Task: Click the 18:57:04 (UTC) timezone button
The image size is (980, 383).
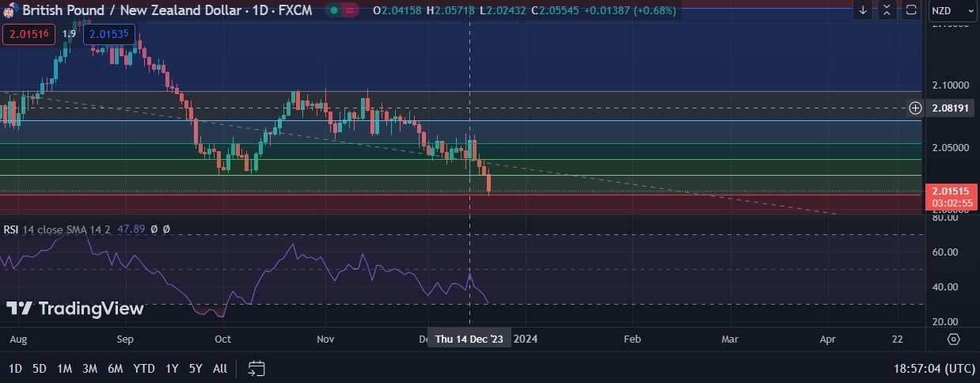Action: (x=933, y=368)
